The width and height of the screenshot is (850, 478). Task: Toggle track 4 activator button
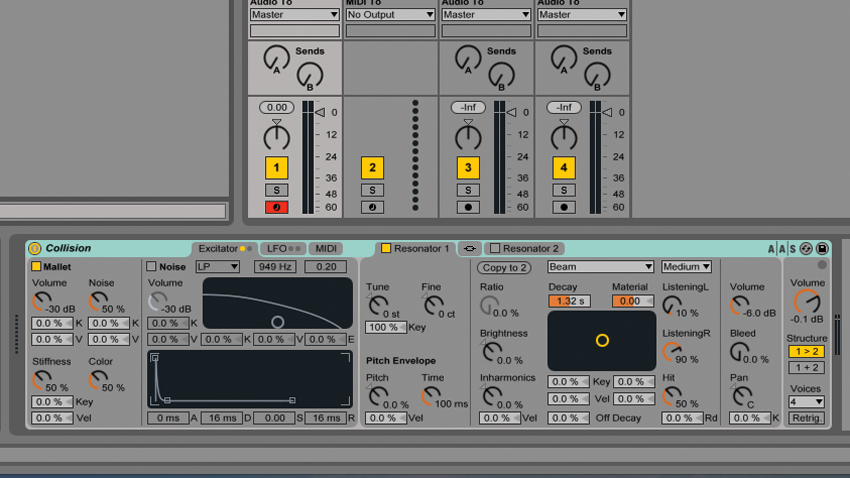coord(564,168)
